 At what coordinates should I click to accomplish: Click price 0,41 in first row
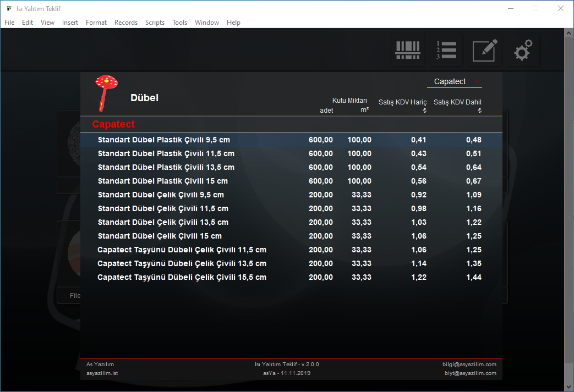pos(418,140)
